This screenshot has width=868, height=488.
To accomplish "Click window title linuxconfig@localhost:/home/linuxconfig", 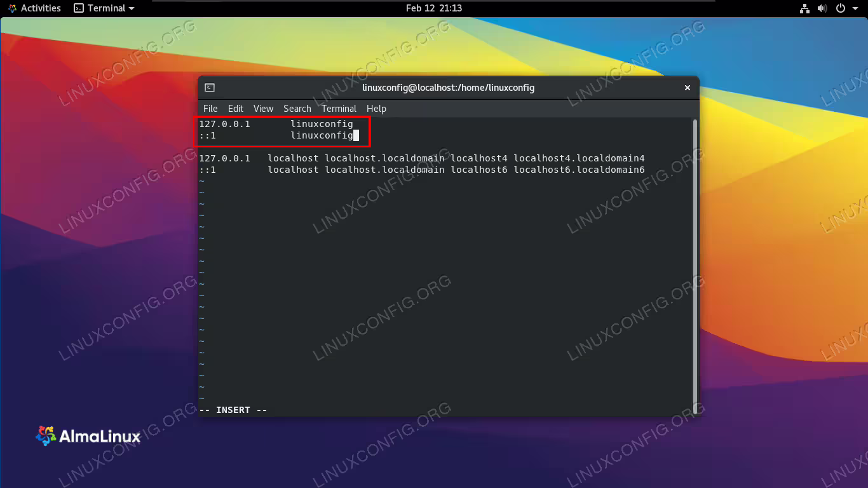I will 448,88.
